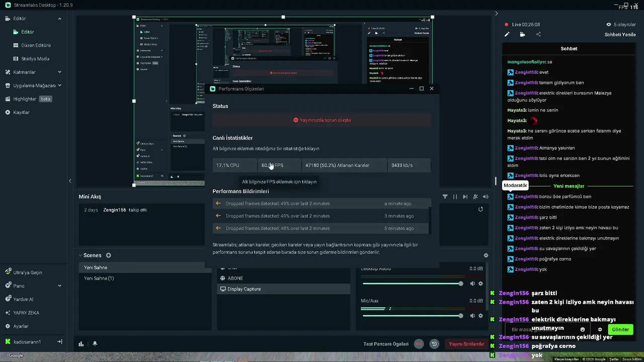644x362 pixels.
Task: Mute the Mic/Aux source
Action: [x=472, y=316]
